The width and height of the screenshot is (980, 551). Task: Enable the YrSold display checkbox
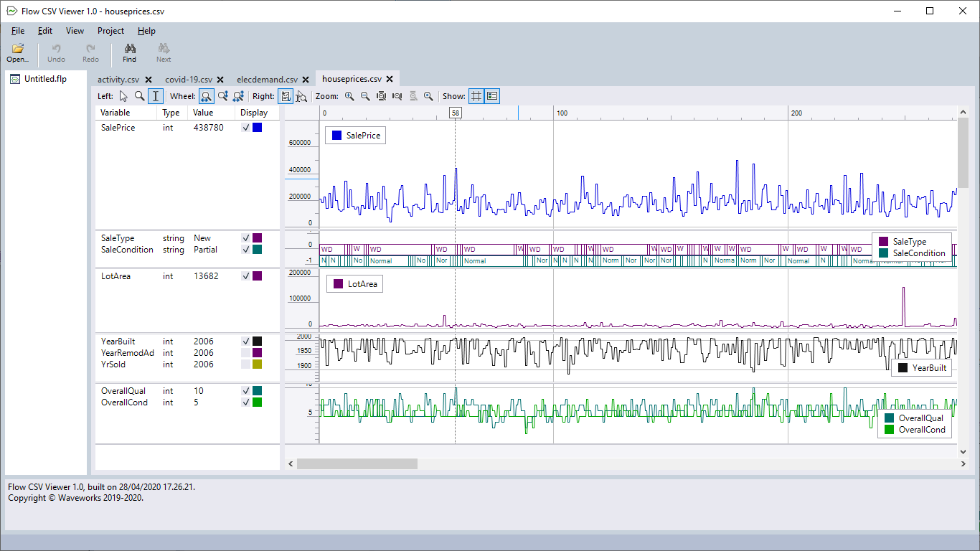[x=246, y=364]
